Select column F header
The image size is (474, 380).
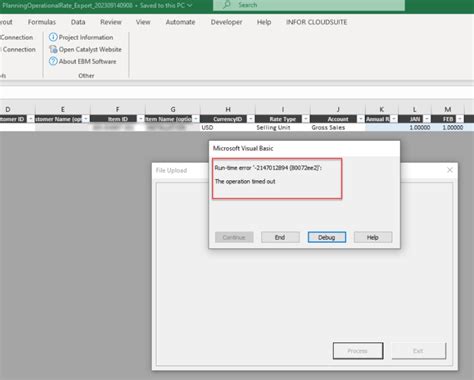click(118, 109)
